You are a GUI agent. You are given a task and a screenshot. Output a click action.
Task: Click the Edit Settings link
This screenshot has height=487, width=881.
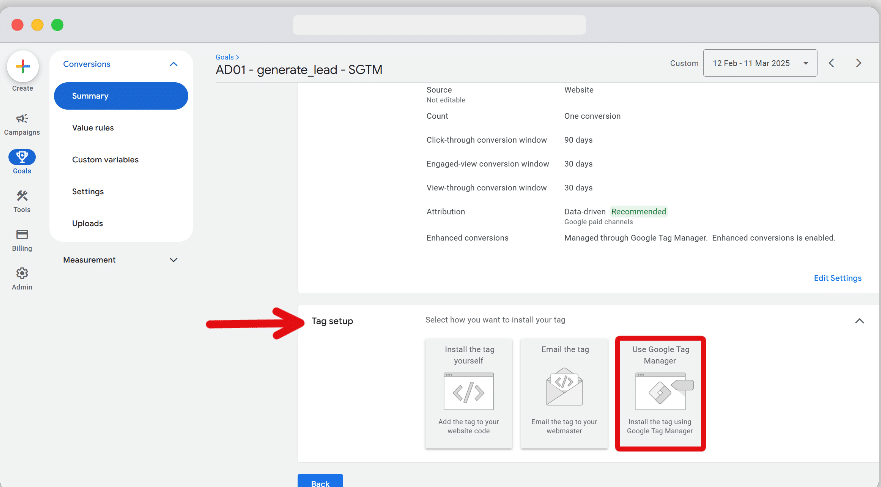[837, 278]
